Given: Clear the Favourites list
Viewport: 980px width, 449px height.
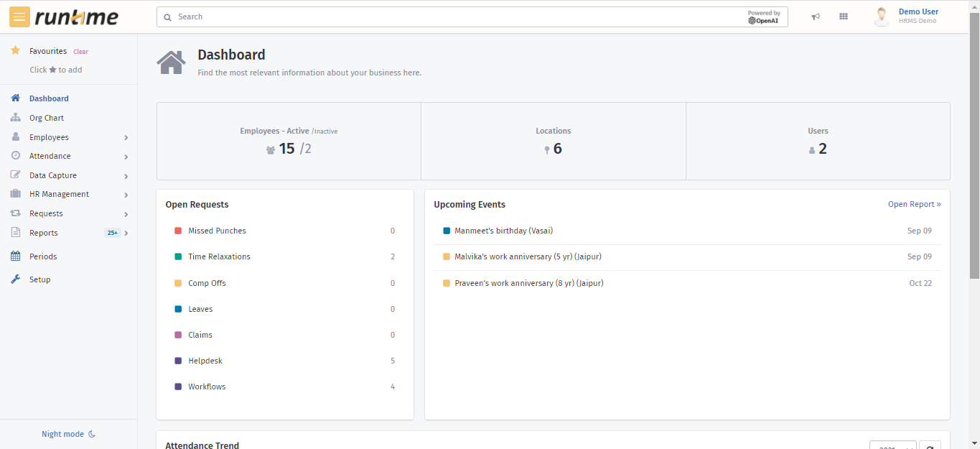Looking at the screenshot, I should point(80,52).
